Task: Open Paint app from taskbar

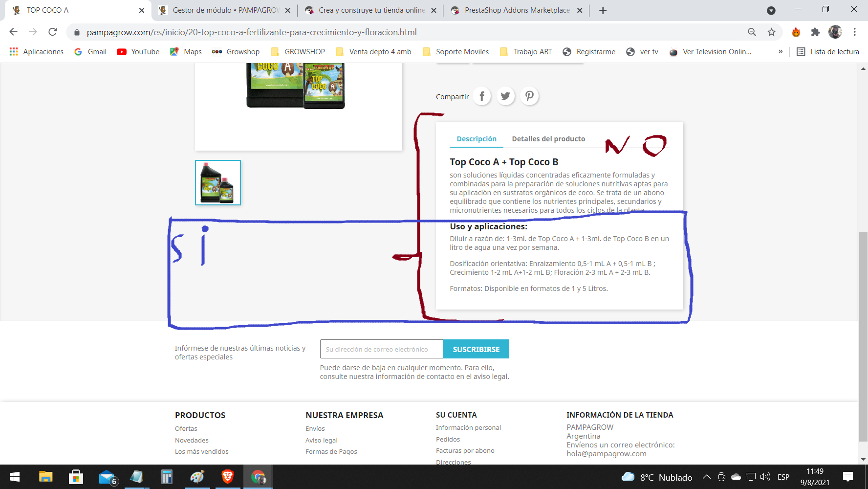Action: (x=197, y=477)
